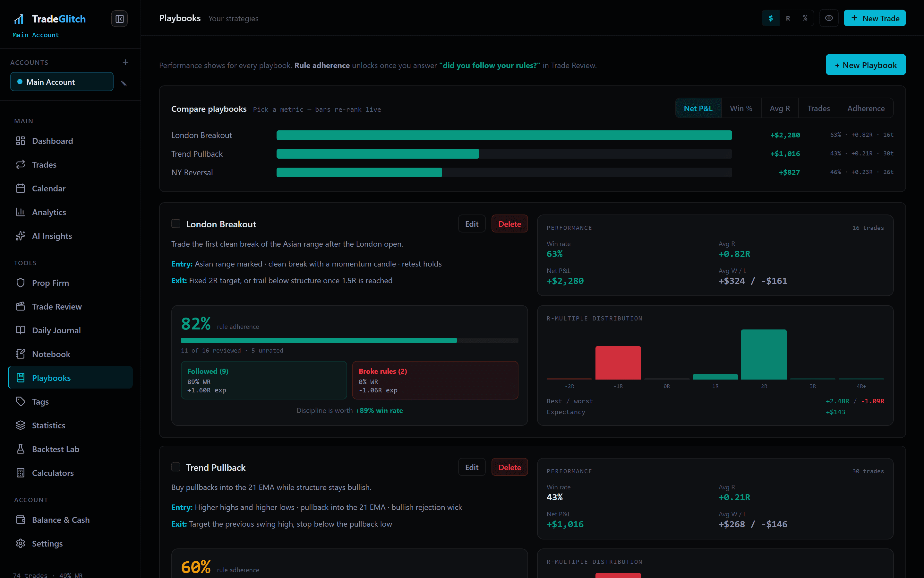Open Settings gear icon
This screenshot has width=924, height=578.
(x=21, y=543)
